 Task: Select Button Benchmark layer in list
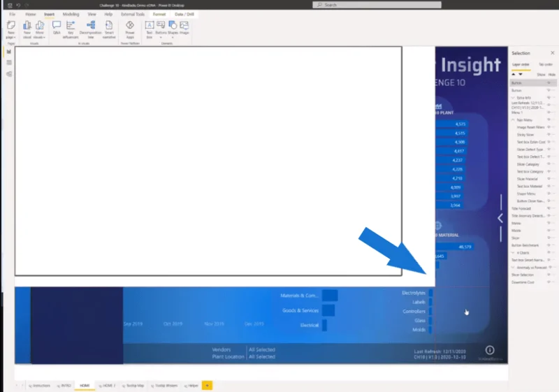(x=525, y=245)
